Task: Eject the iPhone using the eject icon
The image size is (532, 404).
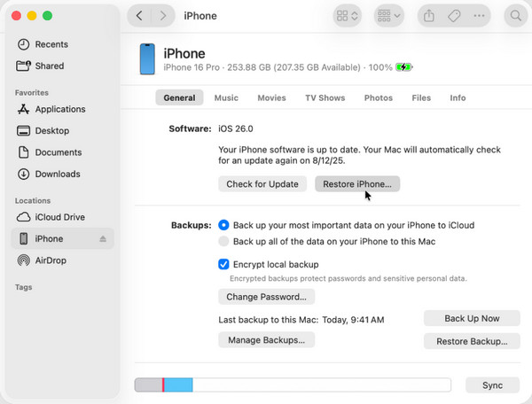Action: click(x=103, y=239)
